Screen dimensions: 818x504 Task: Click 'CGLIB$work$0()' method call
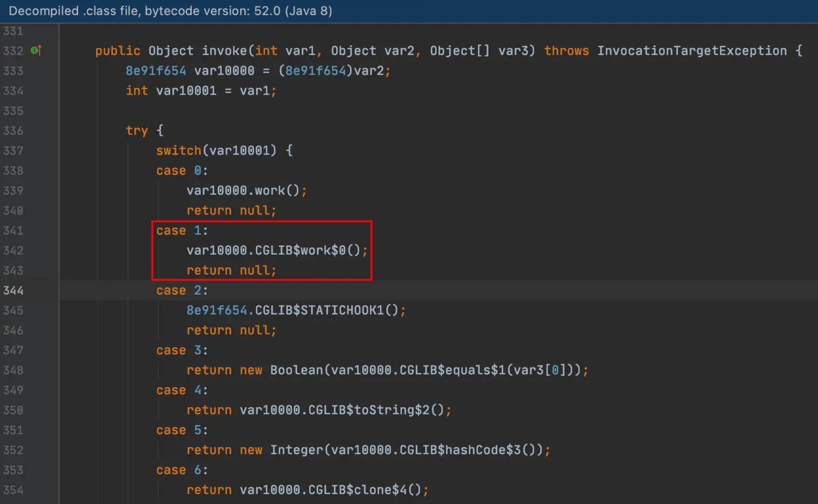click(308, 250)
